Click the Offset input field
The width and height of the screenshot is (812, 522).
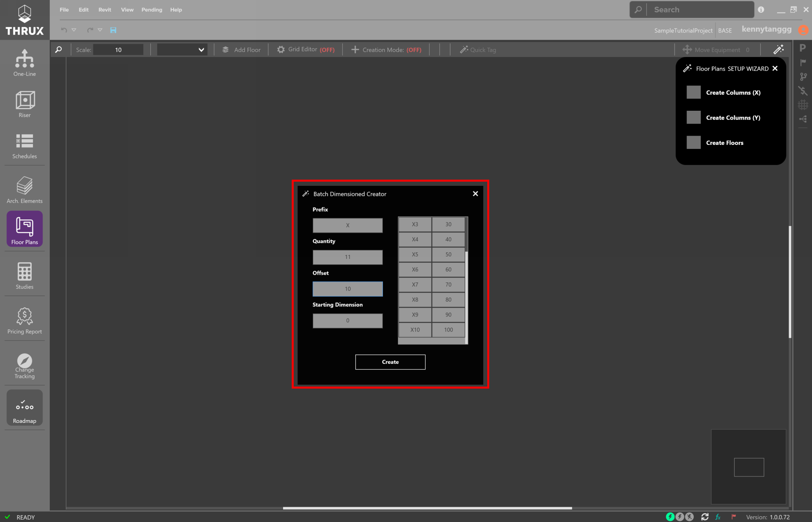[348, 289]
